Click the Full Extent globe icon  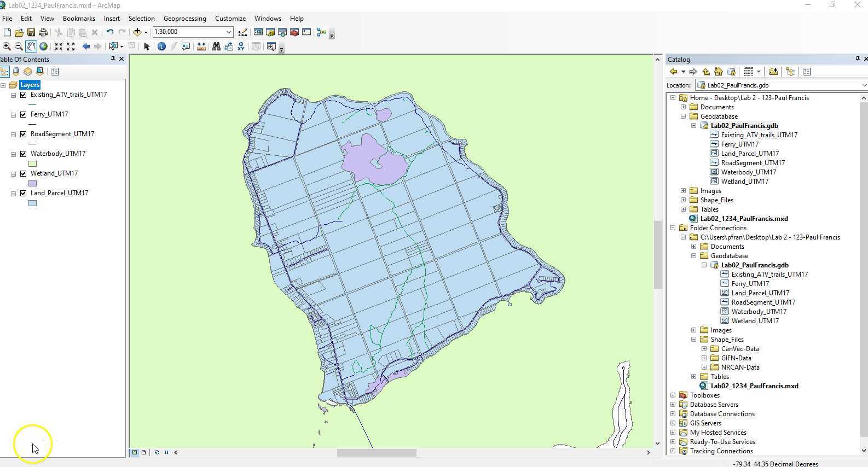click(43, 46)
